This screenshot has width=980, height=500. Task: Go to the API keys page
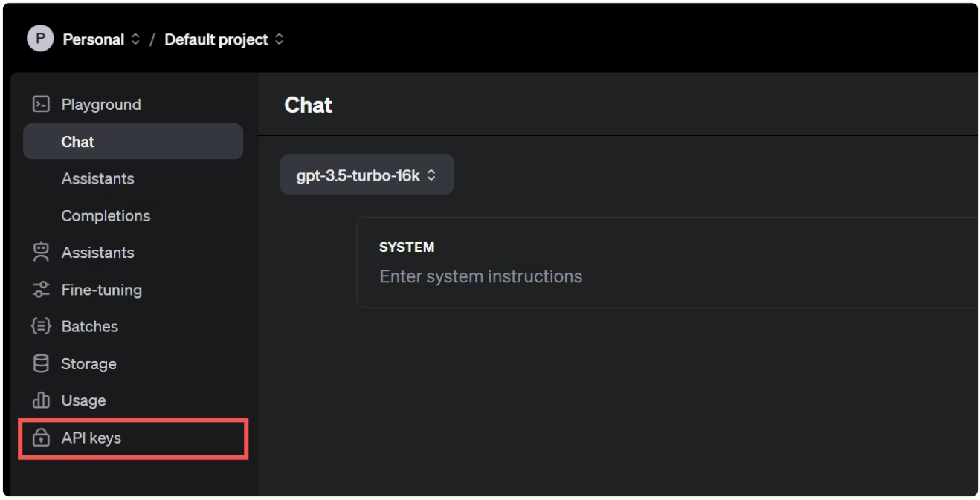(x=133, y=438)
